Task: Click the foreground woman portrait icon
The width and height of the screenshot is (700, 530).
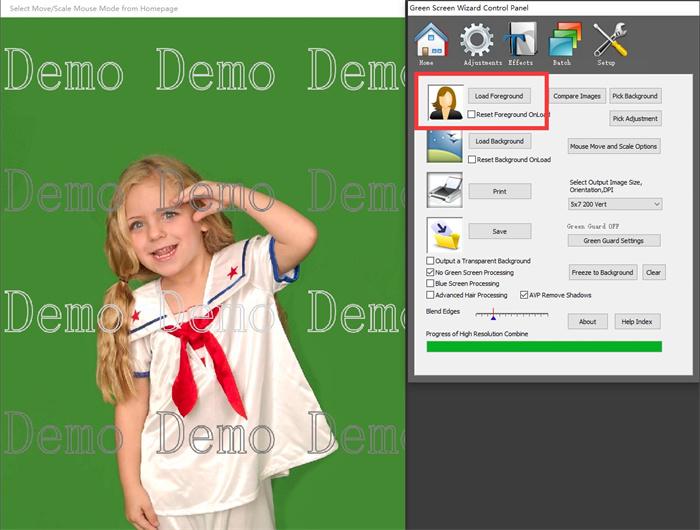Action: coord(445,102)
